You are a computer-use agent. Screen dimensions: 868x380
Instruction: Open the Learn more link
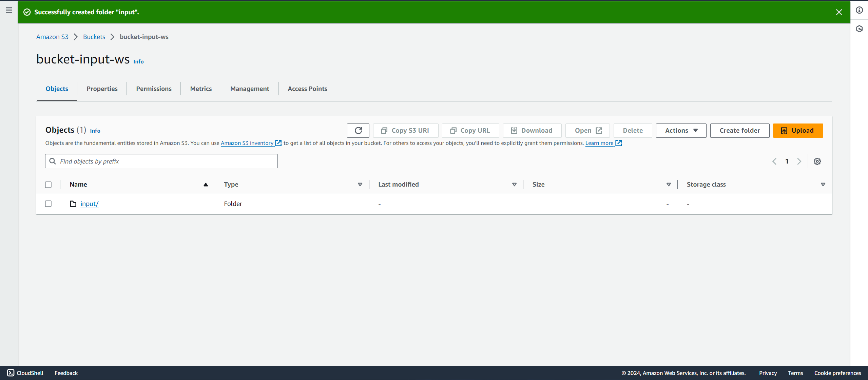point(603,143)
